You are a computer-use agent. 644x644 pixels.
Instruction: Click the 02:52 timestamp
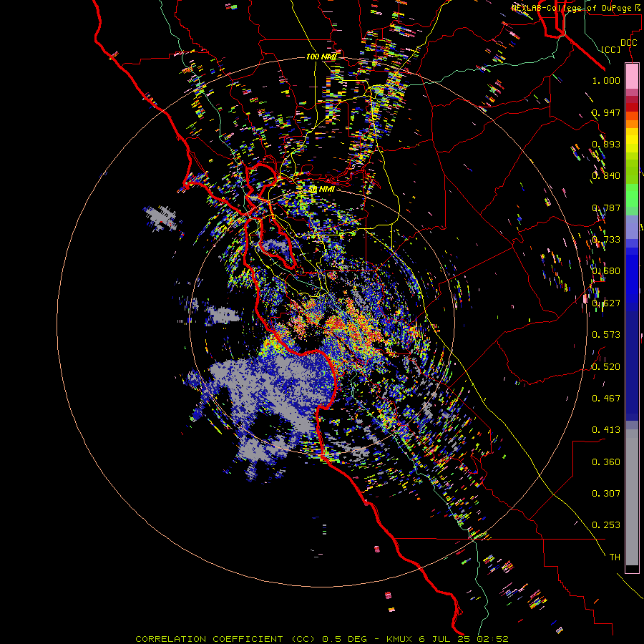point(493,639)
